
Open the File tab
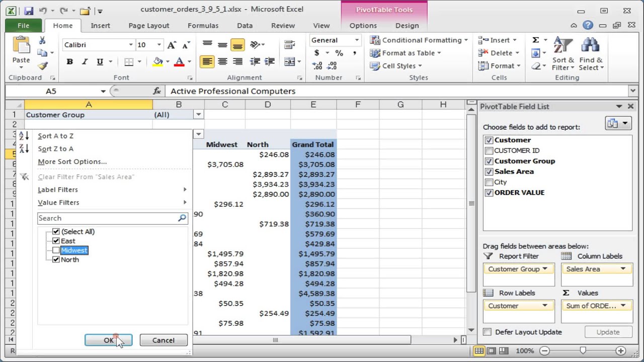(x=23, y=26)
